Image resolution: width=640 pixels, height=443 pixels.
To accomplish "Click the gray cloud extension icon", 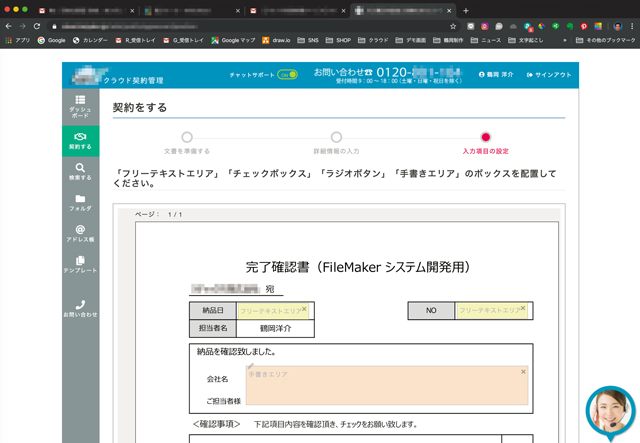I will pos(513,26).
